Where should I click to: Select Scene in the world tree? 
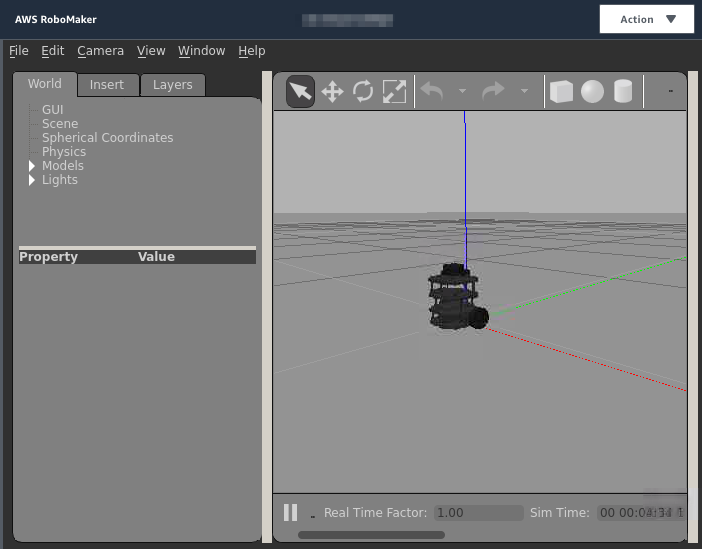(x=60, y=124)
